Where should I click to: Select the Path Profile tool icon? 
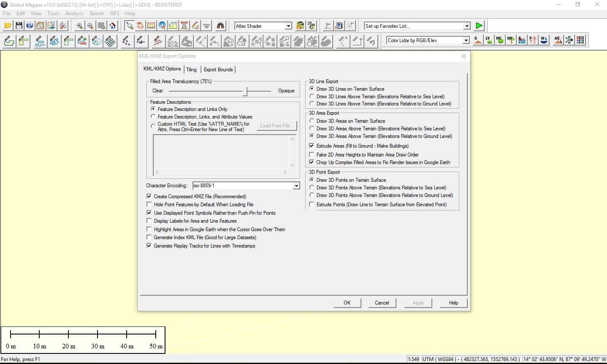pyautogui.click(x=173, y=26)
